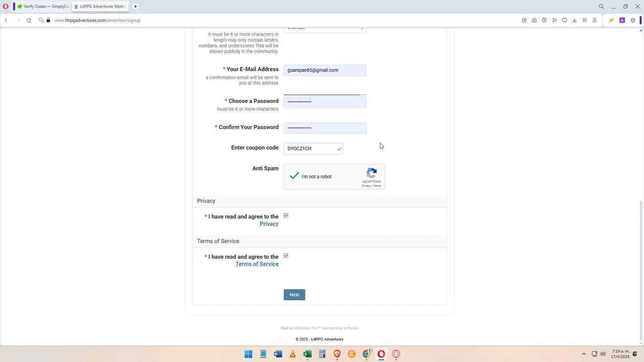
Task: Focus the Choose a Password field
Action: tap(325, 102)
